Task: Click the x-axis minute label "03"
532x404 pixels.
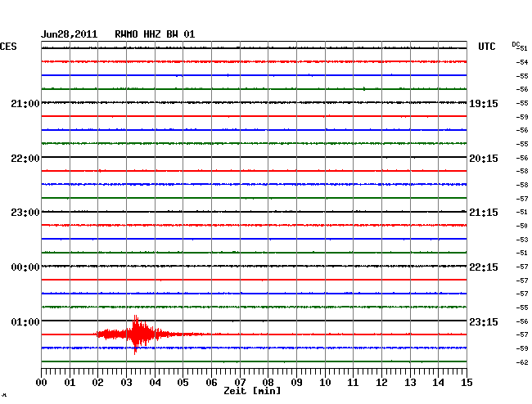Action: coord(126,383)
